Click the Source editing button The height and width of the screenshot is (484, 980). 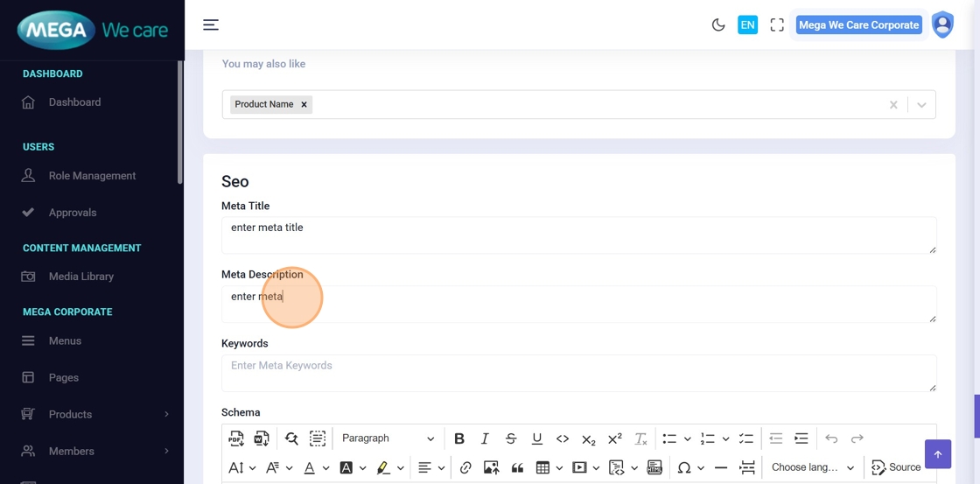click(x=896, y=468)
